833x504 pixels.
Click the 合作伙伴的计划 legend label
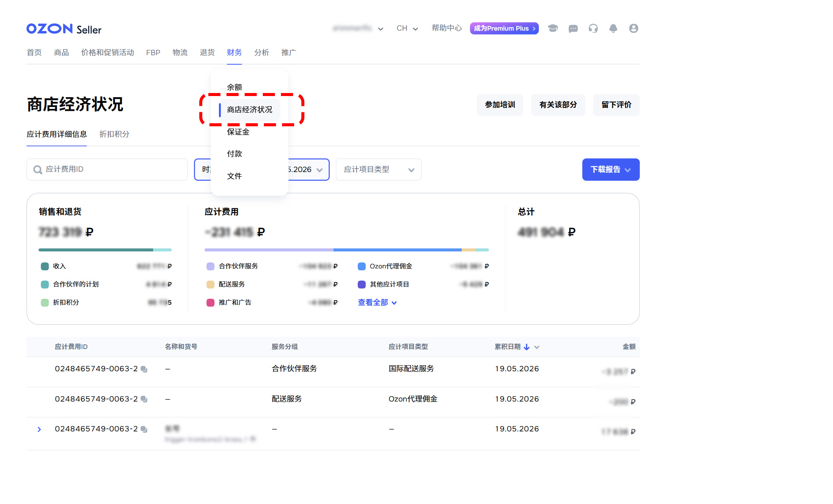76,284
